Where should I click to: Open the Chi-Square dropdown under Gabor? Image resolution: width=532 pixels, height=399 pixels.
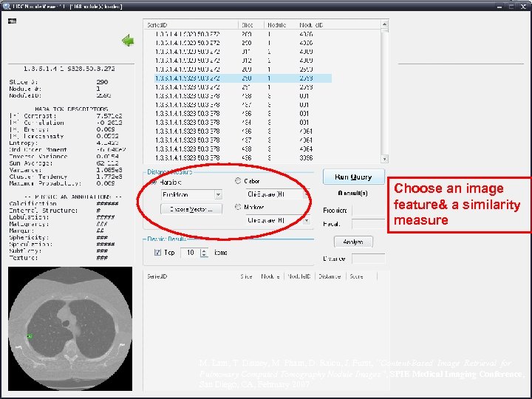click(x=307, y=194)
